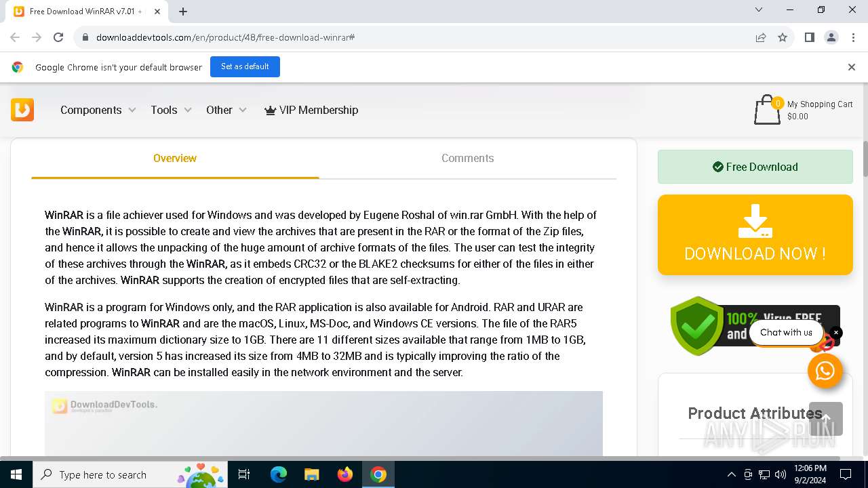The height and width of the screenshot is (488, 868).
Task: Switch to the Overview tab
Action: coord(175,158)
